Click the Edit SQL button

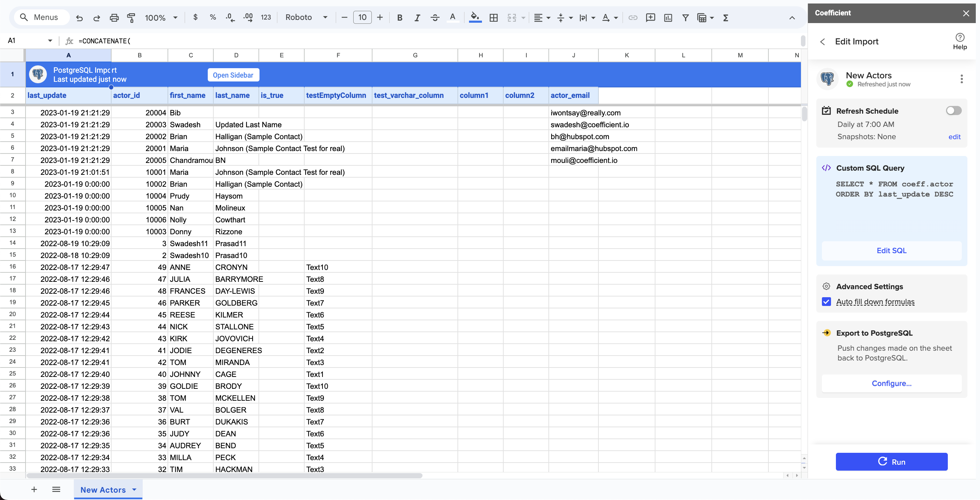[x=892, y=251]
